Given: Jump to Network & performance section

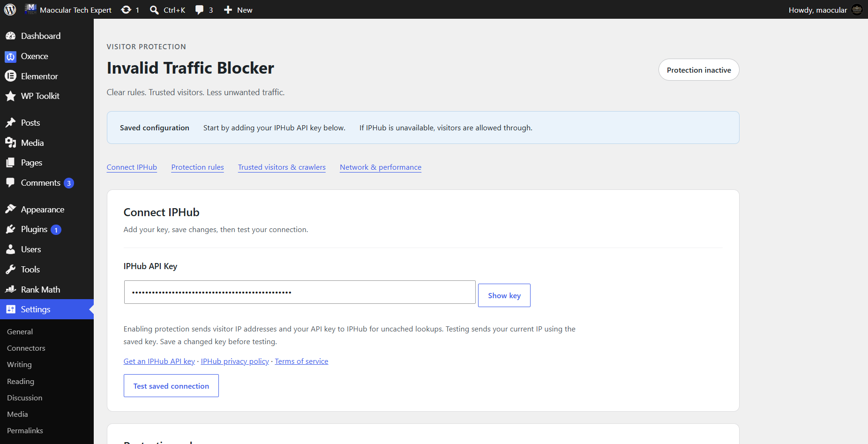Looking at the screenshot, I should (x=381, y=167).
